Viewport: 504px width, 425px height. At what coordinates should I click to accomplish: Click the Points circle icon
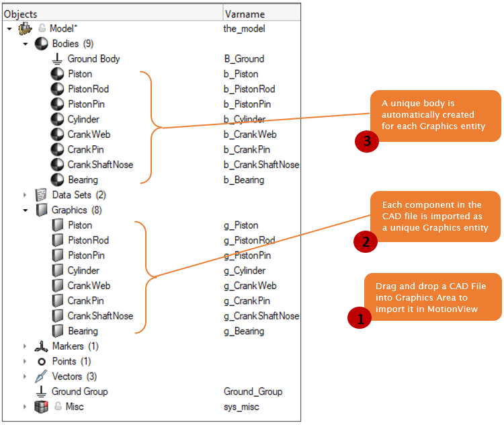(x=41, y=361)
